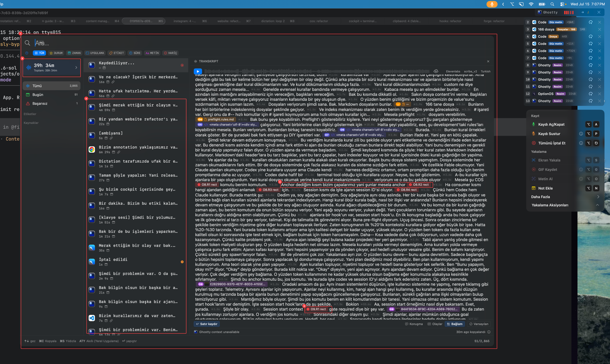This screenshot has width=610, height=364.
Task: Open the cloud upload icon beside Elevenlabs
Action: tap(436, 71)
